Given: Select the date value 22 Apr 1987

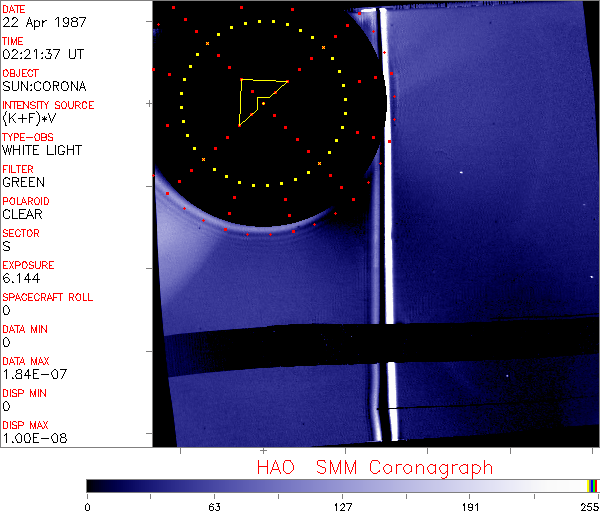Looking at the screenshot, I should click(42, 23).
